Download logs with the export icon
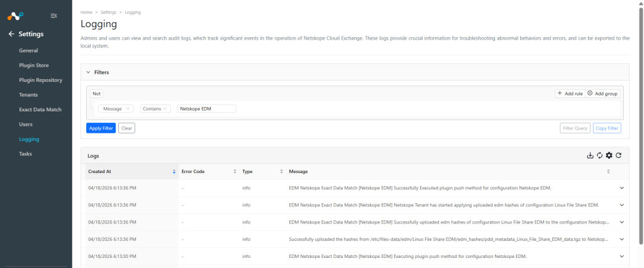 click(590, 155)
